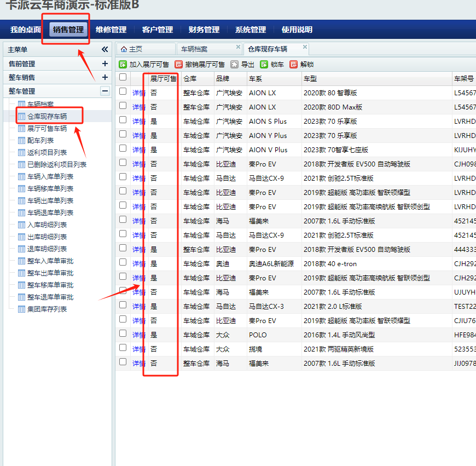Click the 撤销展厅可售 toolbar icon
Image resolution: width=476 pixels, height=466 pixels.
click(x=179, y=64)
